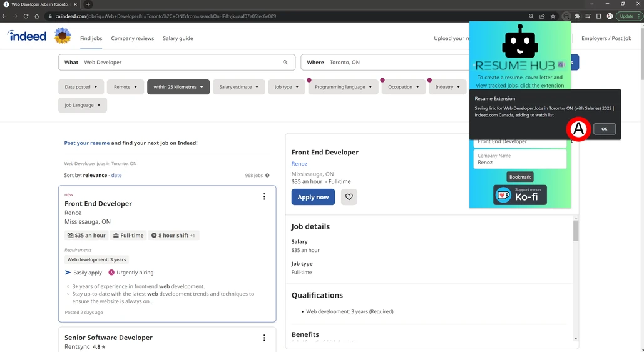Open the Occupation filter dropdown
Image resolution: width=644 pixels, height=352 pixels.
[403, 87]
